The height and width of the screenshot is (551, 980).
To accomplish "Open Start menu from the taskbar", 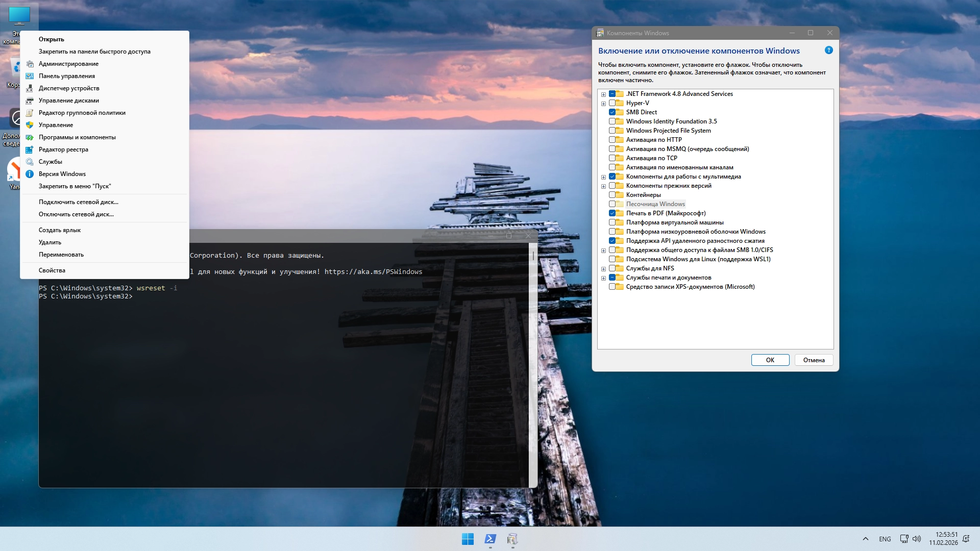I will [468, 539].
